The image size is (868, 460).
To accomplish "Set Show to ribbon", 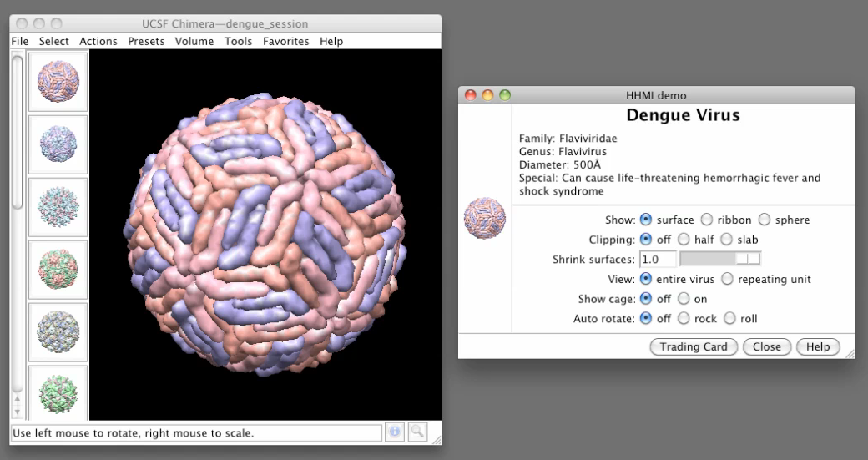I will click(x=707, y=220).
